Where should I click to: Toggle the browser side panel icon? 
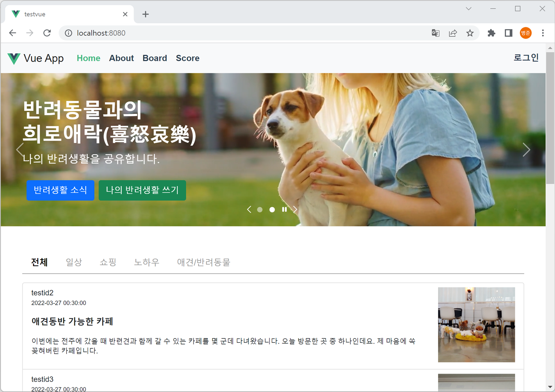pyautogui.click(x=508, y=33)
